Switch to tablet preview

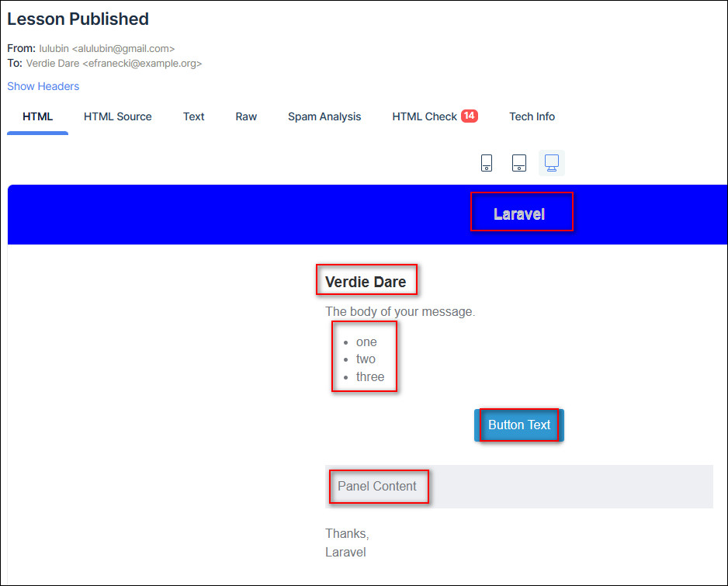(x=519, y=163)
